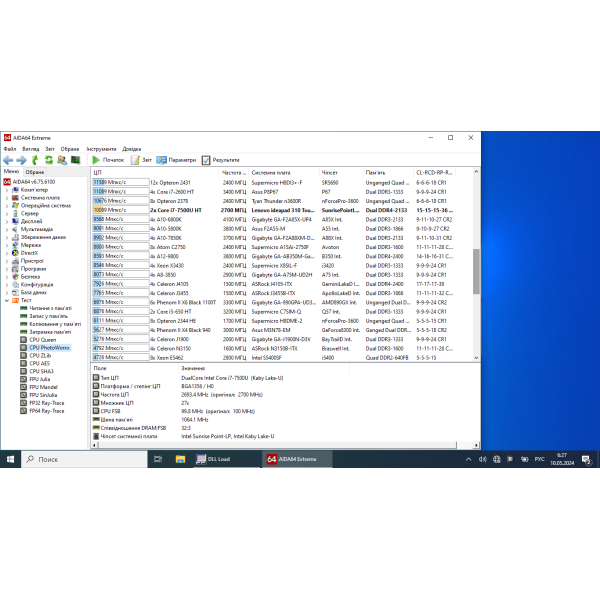600x600 pixels.
Task: Select the Пристрої printer icon
Action: 15,261
